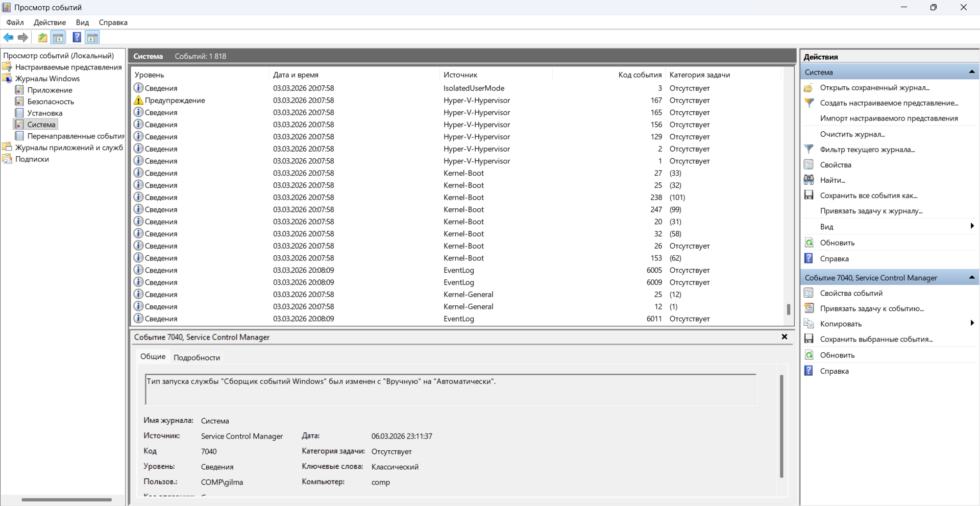Image resolution: width=980 pixels, height=506 pixels.
Task: Expand the Копировать submenu arrow
Action: (972, 323)
